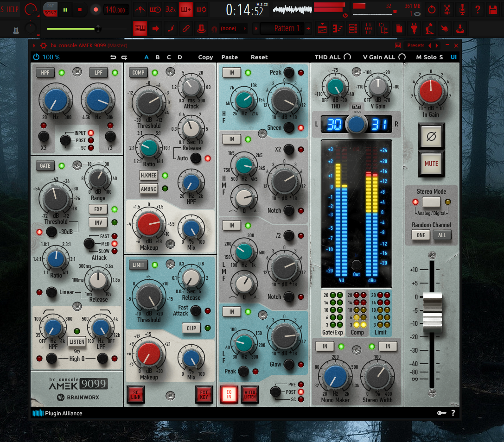This screenshot has width=504, height=442.
Task: Stop playback with the stop button
Action: pyautogui.click(x=80, y=10)
